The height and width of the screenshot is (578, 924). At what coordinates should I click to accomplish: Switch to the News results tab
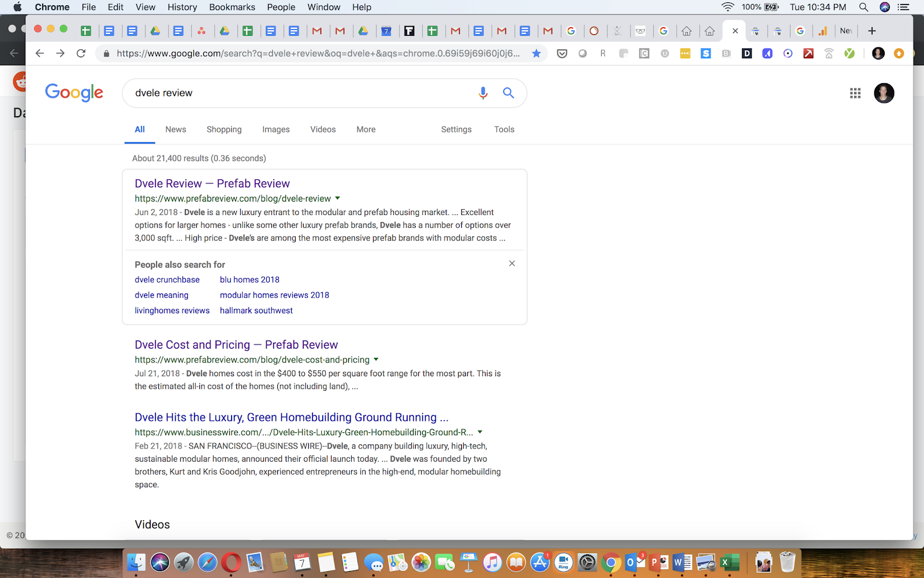pyautogui.click(x=176, y=129)
